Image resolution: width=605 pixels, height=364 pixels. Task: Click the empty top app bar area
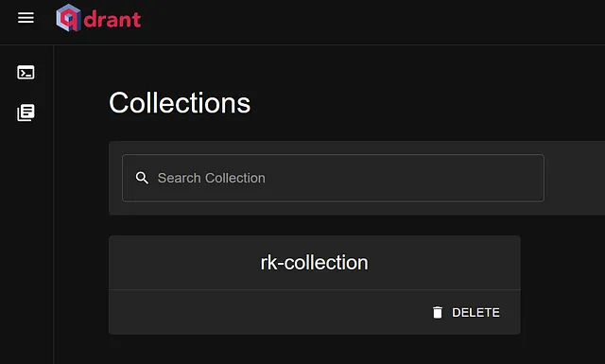coord(371,22)
